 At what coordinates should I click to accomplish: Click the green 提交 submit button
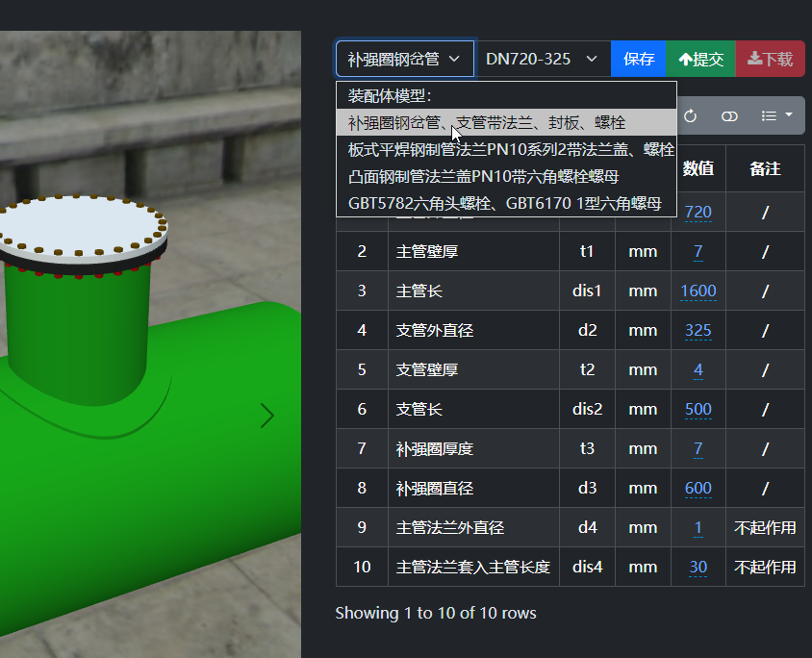(x=700, y=59)
